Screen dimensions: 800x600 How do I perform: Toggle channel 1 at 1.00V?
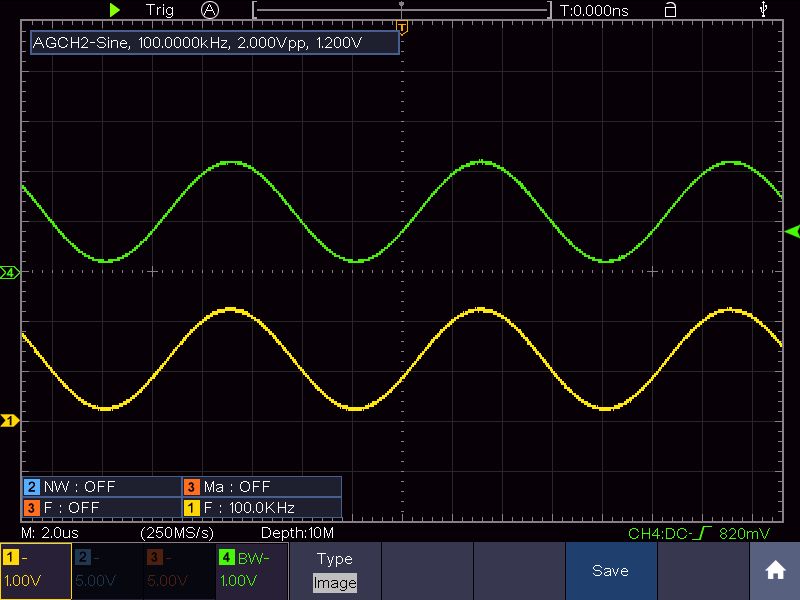click(x=35, y=571)
